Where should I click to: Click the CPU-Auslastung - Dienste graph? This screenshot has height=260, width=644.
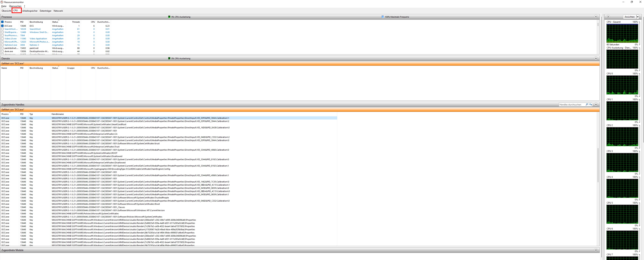[622, 59]
